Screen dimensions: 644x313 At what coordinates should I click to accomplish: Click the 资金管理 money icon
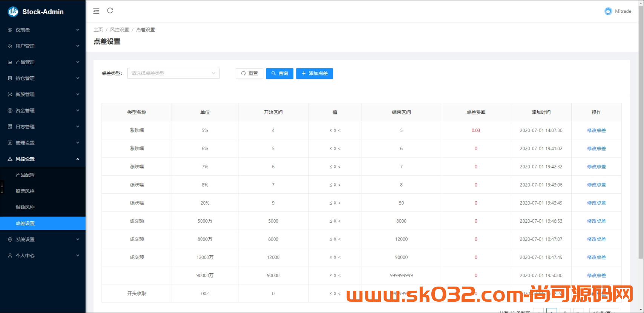click(x=10, y=111)
